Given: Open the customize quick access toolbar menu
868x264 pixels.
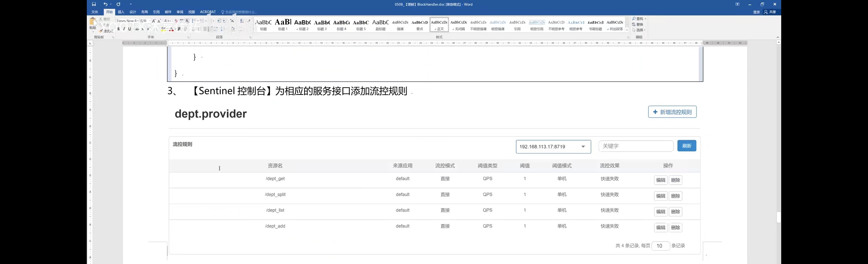Looking at the screenshot, I should pyautogui.click(x=131, y=4).
